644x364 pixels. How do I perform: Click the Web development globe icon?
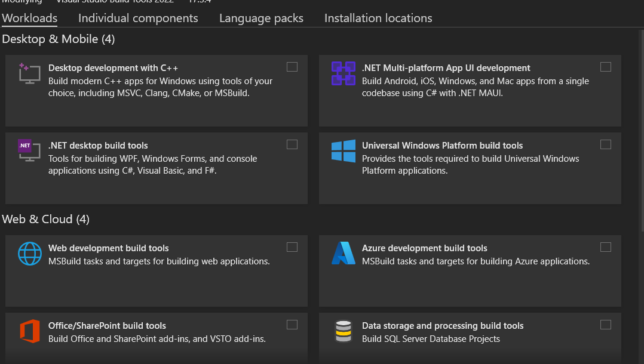(x=30, y=254)
